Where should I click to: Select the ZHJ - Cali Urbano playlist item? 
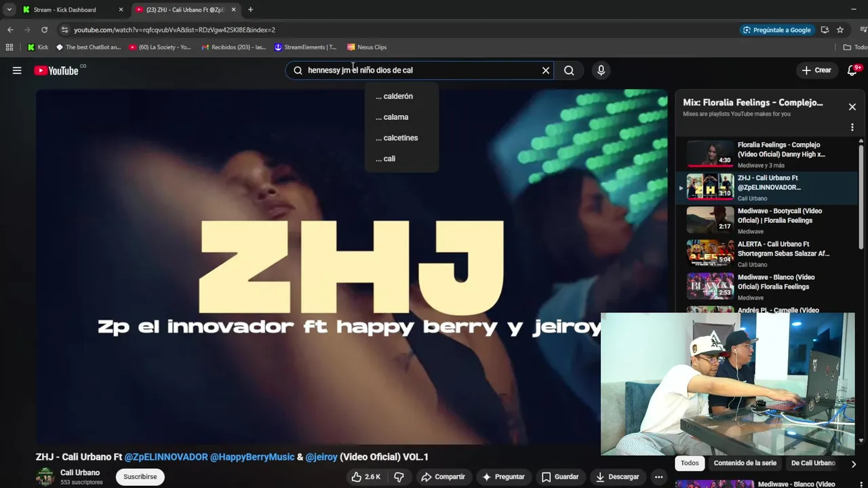[x=766, y=188]
